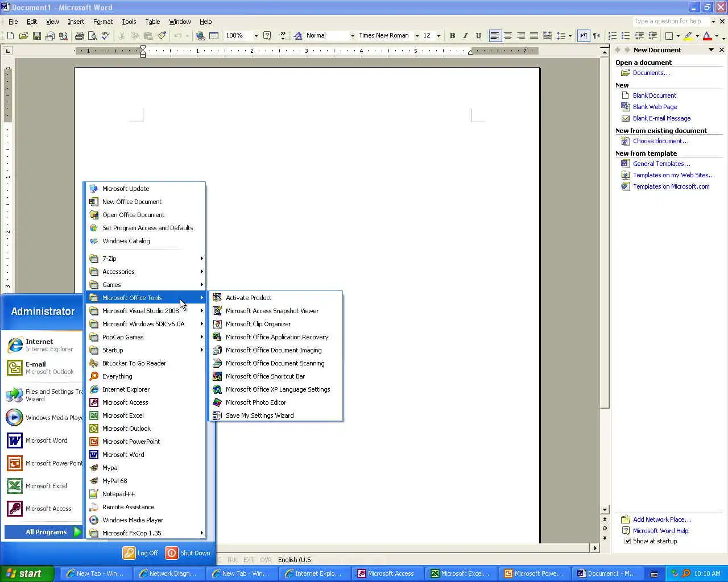Launch Everything from programs list

click(146, 376)
